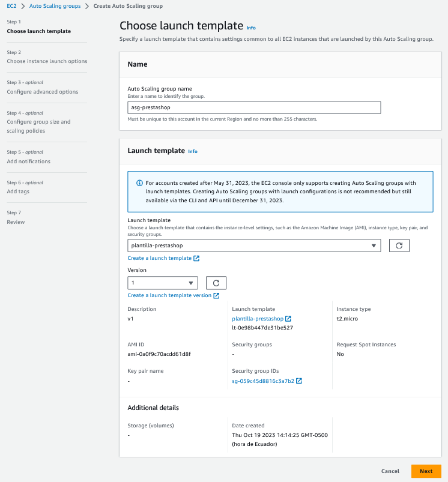Click the info icon in the blue notice
Image resolution: width=448 pixels, height=482 pixels.
(x=139, y=183)
